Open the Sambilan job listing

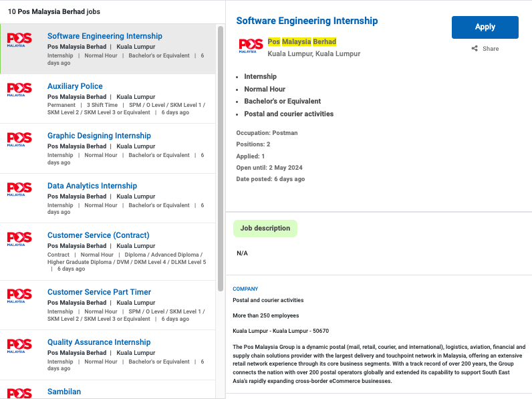63,392
